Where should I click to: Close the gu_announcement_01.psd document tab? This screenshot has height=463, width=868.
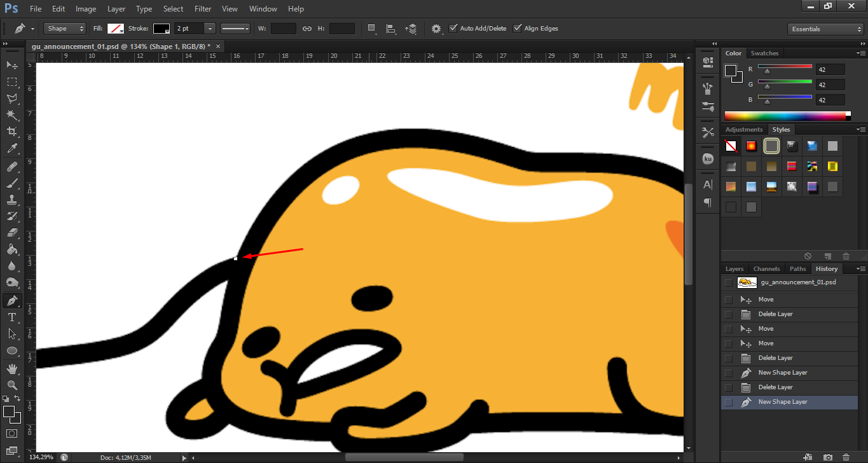218,46
